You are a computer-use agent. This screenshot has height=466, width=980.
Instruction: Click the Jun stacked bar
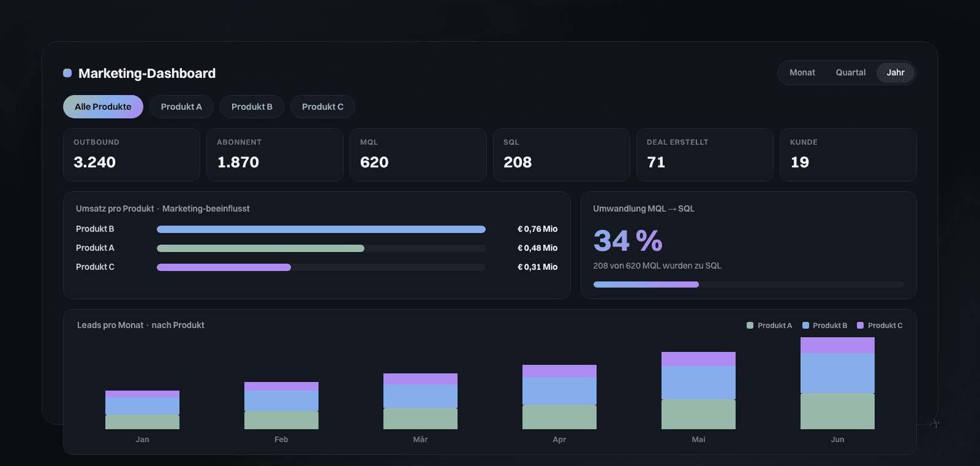(837, 383)
